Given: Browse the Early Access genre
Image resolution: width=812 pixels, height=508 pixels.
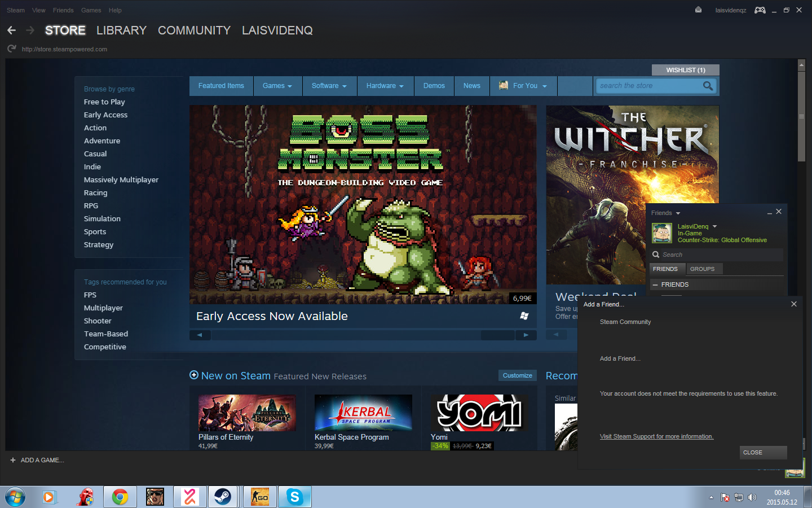Looking at the screenshot, I should [x=105, y=115].
